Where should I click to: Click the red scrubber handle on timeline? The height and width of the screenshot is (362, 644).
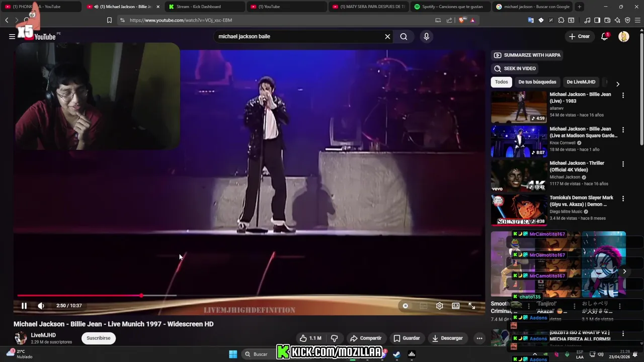point(141,296)
